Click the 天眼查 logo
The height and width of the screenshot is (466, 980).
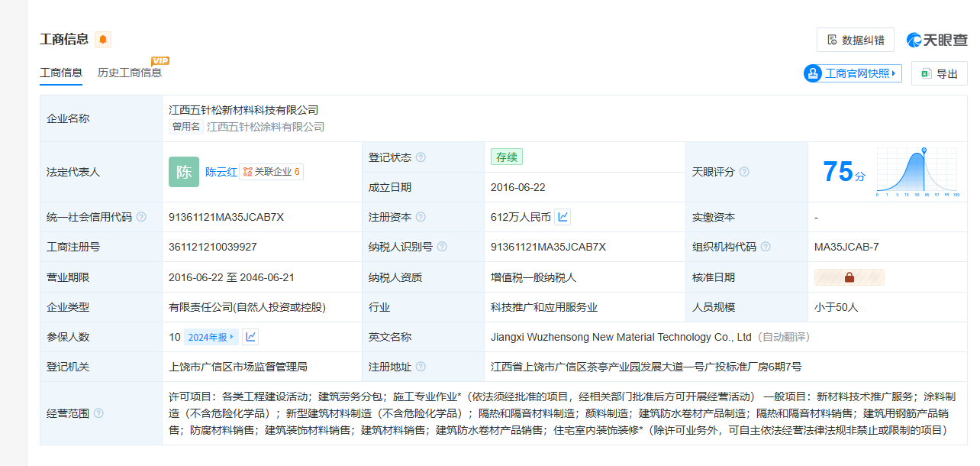point(936,40)
